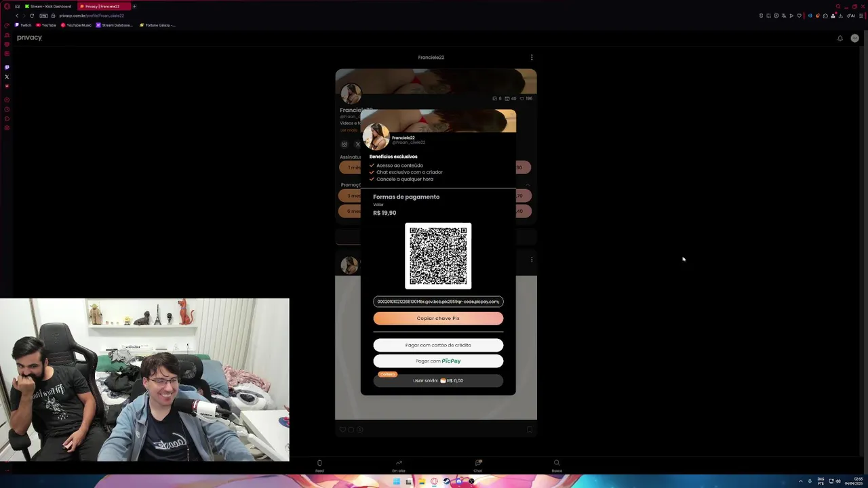Show hidden system tray icons
This screenshot has width=868, height=488.
[800, 482]
